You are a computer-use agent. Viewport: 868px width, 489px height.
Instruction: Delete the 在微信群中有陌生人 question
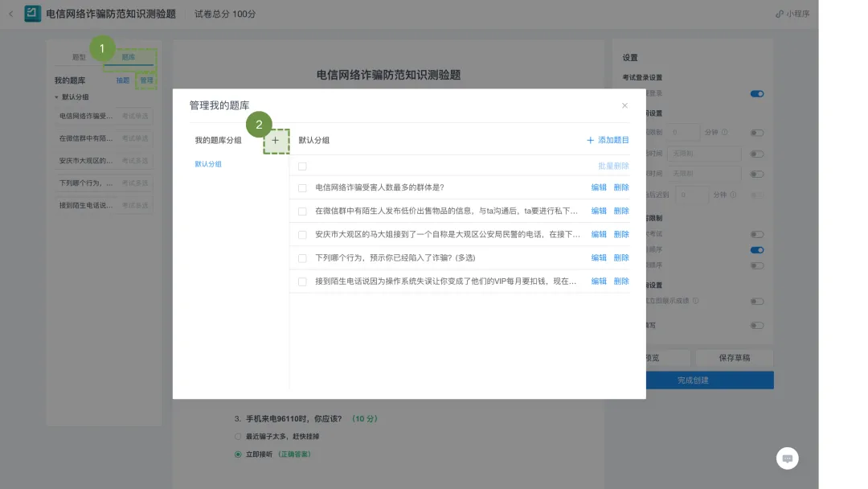tap(621, 211)
